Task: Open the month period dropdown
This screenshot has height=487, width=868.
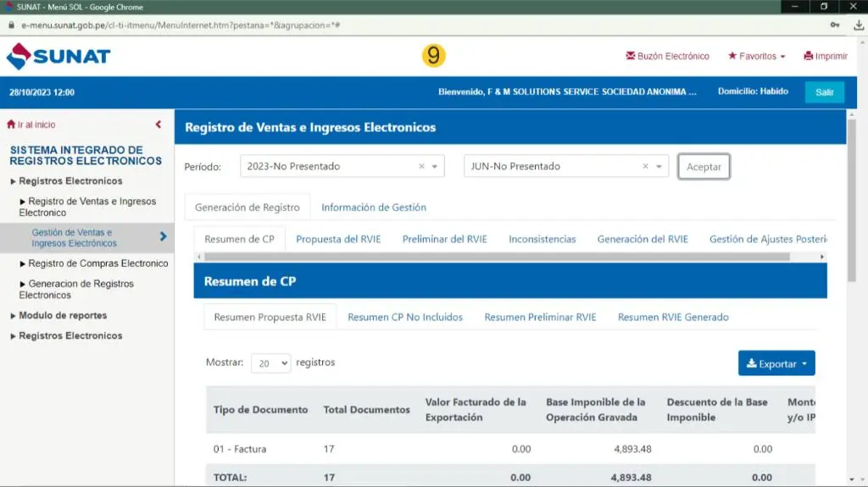Action: (x=659, y=167)
